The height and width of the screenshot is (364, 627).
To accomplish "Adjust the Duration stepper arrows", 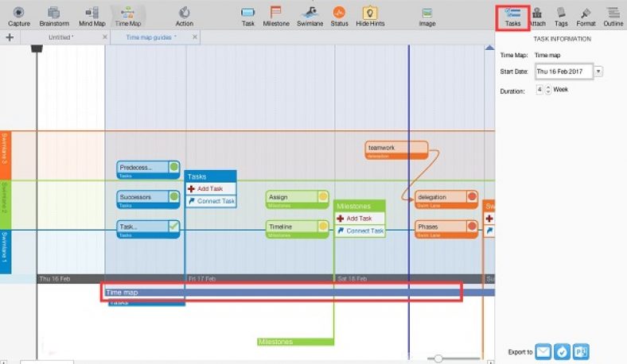I will click(548, 90).
